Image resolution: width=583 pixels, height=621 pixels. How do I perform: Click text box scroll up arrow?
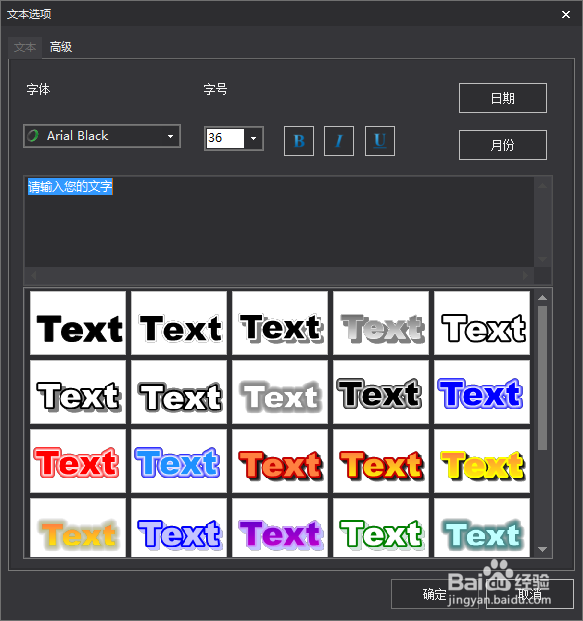click(543, 186)
